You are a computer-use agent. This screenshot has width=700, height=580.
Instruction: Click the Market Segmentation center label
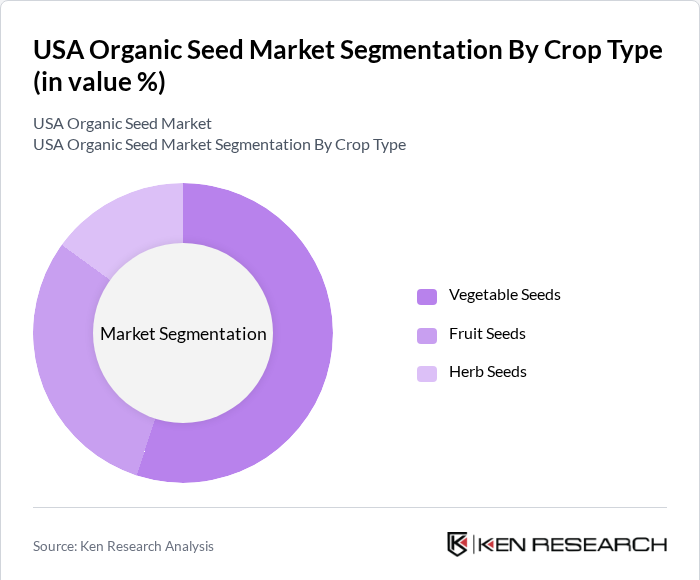point(183,334)
